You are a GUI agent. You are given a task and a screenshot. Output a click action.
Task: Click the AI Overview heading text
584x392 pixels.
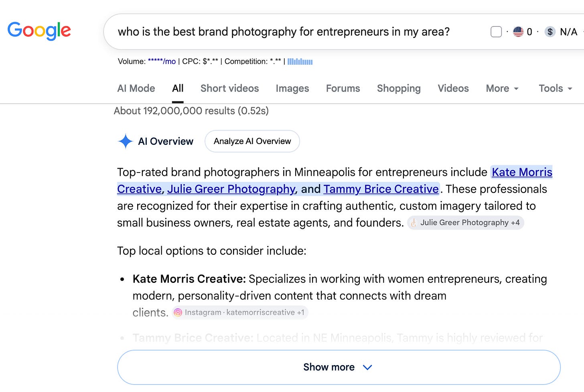(x=166, y=141)
